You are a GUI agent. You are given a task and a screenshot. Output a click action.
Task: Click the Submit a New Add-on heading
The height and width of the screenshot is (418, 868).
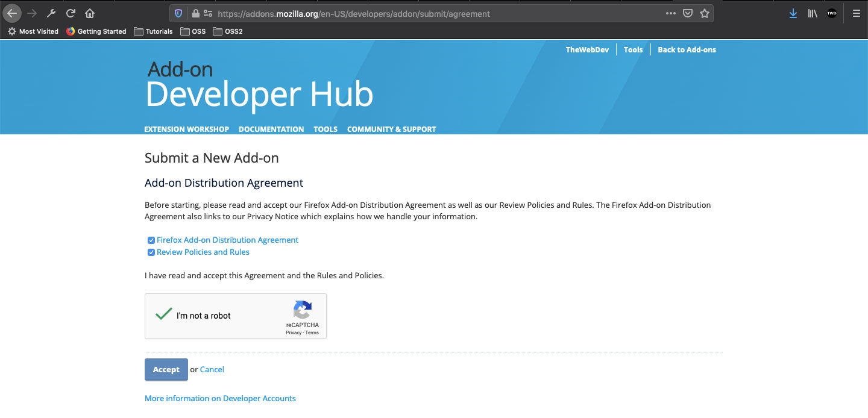click(x=212, y=158)
